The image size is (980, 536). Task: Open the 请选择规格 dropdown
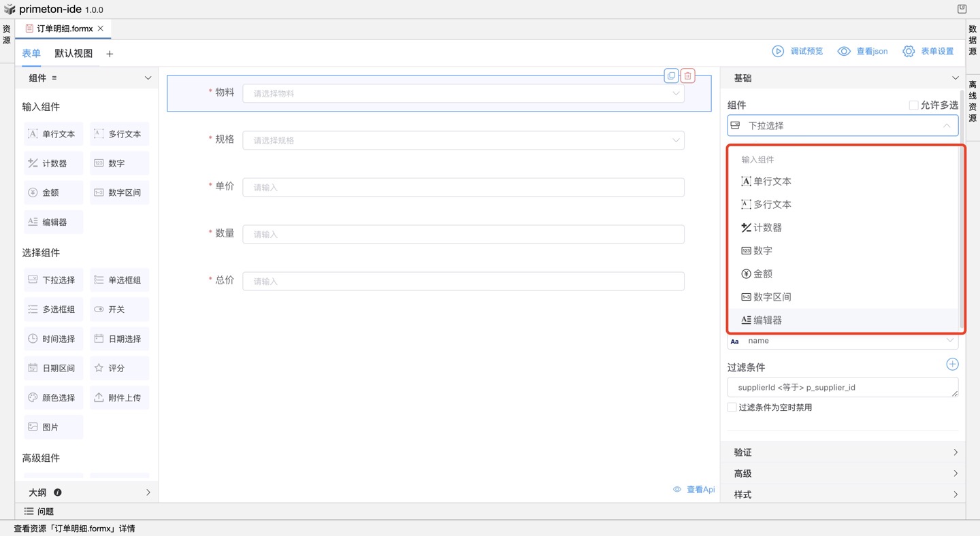pos(463,141)
